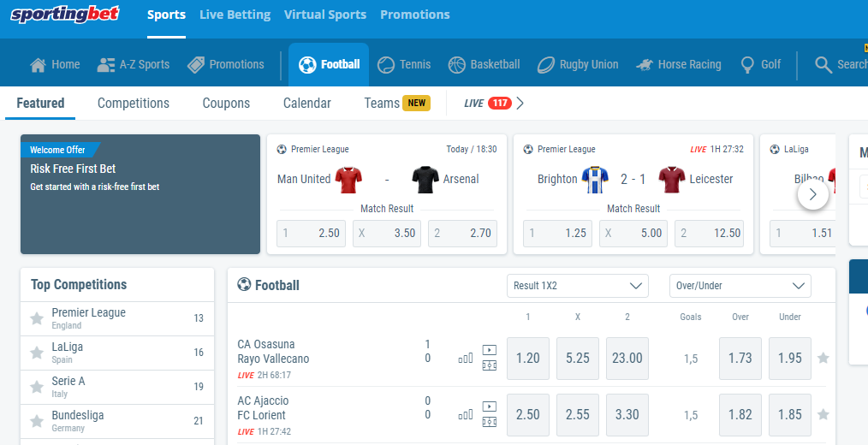The height and width of the screenshot is (445, 868).
Task: Open statistics icon for Osasuna vs Rayo Vallecano
Action: tap(466, 359)
